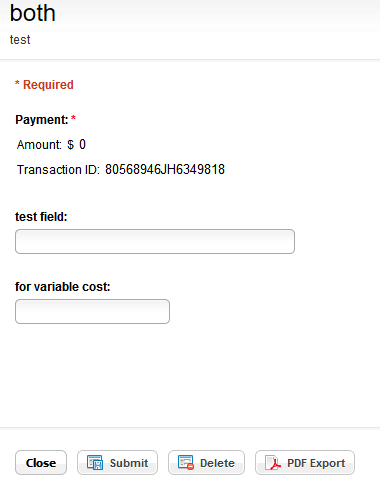
Task: Click the Submit save-form icon
Action: point(95,463)
